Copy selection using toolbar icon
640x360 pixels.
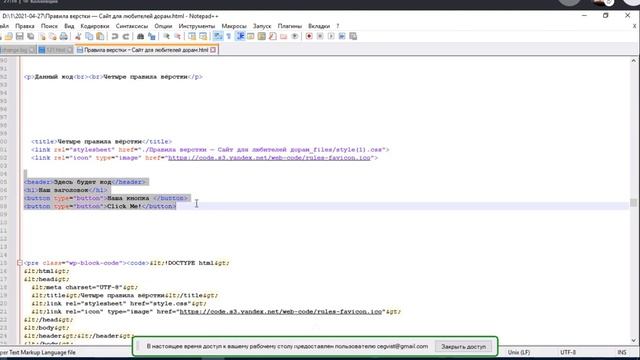point(89,36)
